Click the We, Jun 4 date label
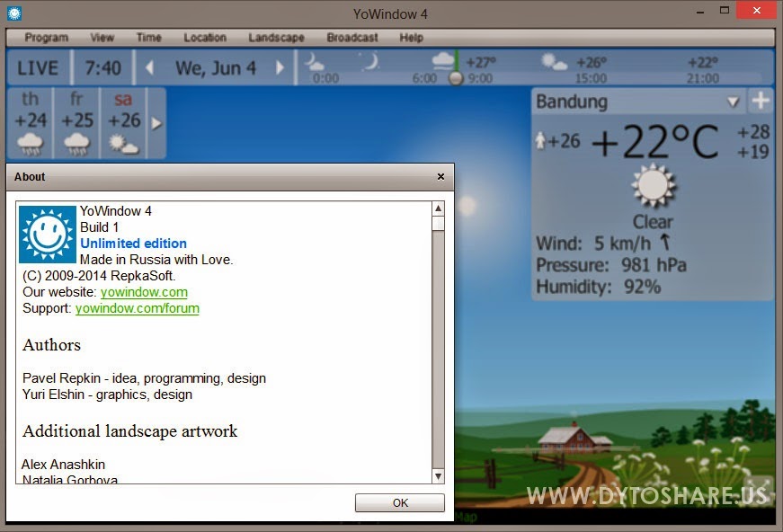This screenshot has height=532, width=783. [215, 68]
